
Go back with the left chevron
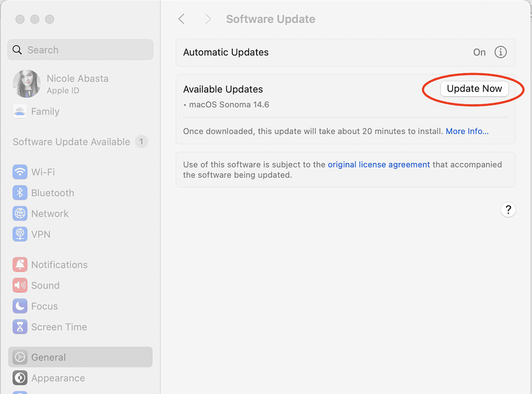point(181,19)
